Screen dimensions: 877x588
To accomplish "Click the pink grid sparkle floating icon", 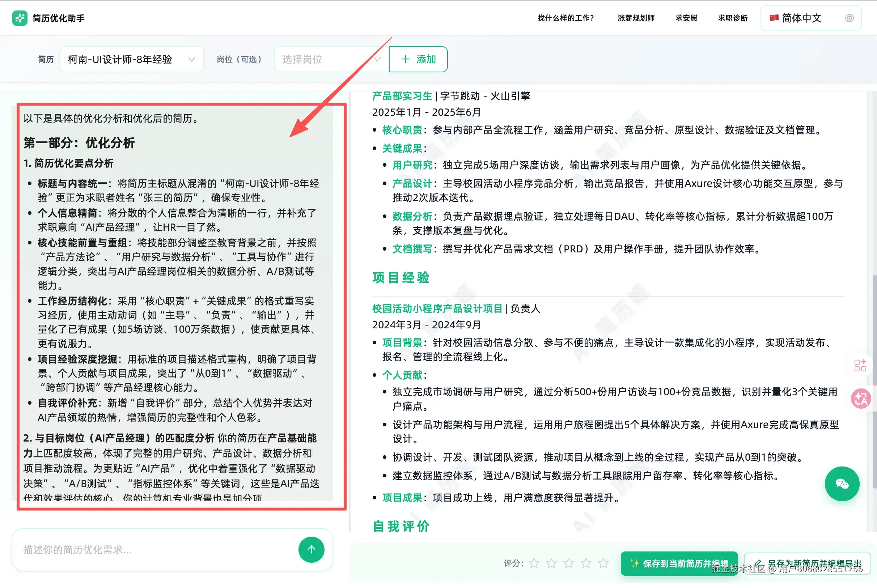I will click(x=860, y=365).
